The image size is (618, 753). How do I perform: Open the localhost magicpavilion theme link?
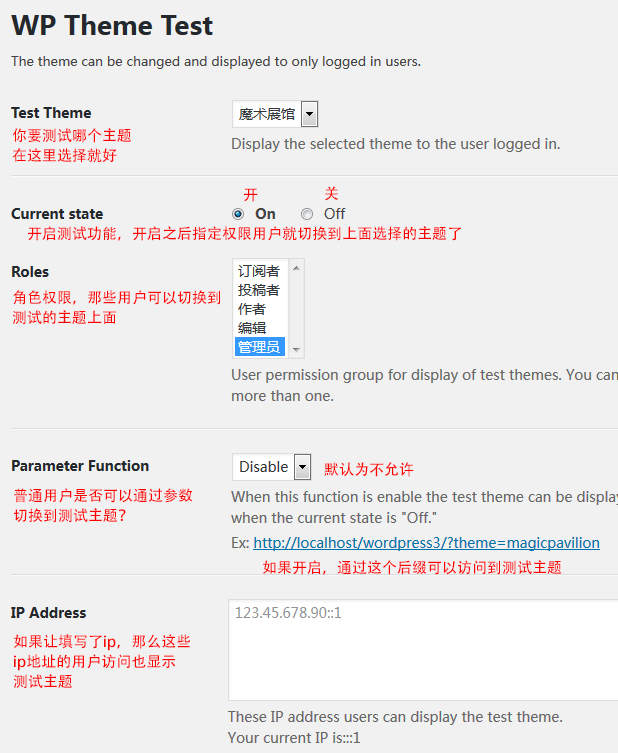coord(426,543)
